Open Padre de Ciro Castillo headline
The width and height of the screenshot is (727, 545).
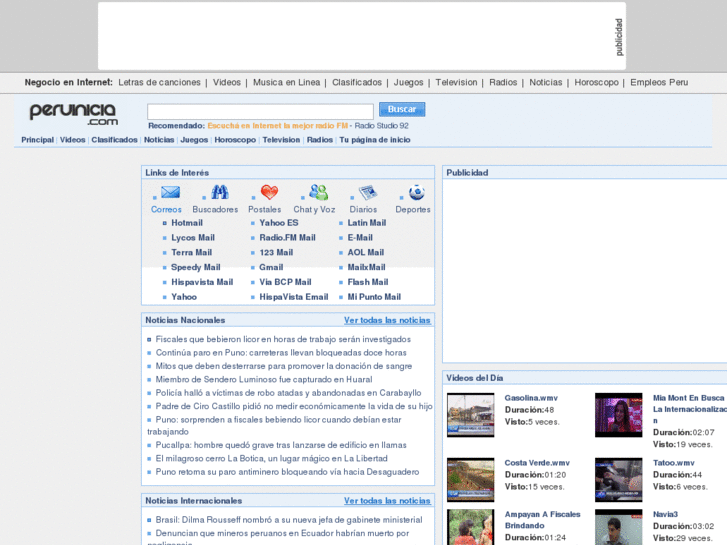[294, 406]
